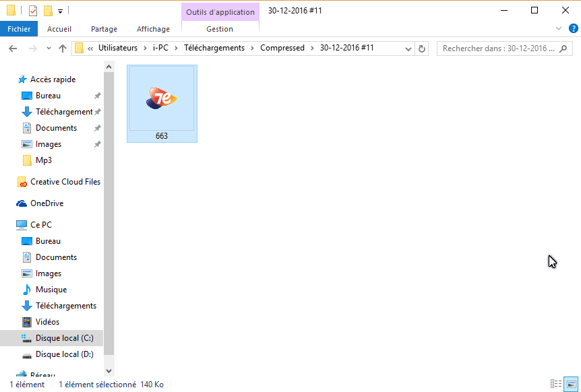Open Images under Accès rapide
Viewport: 581px width, 392px height.
48,144
